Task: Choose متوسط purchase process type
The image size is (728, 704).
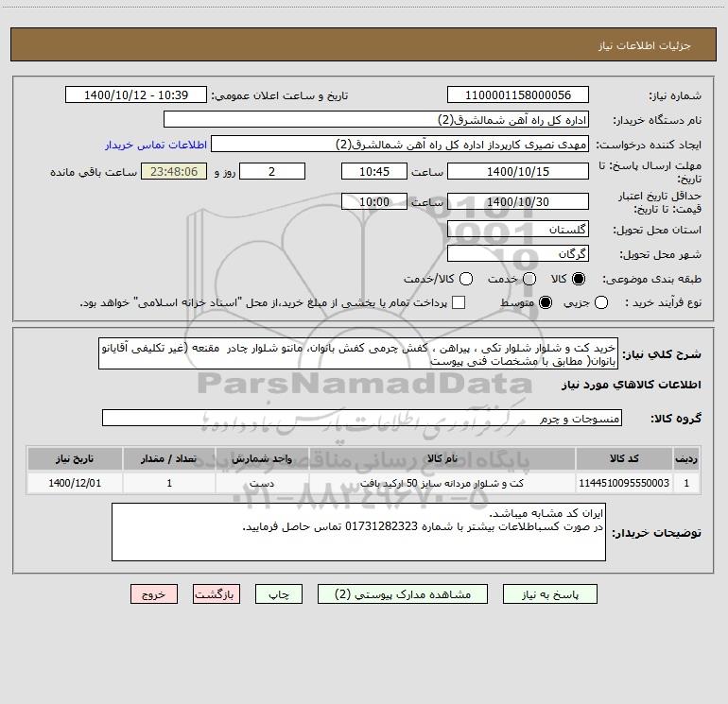Action: [546, 302]
